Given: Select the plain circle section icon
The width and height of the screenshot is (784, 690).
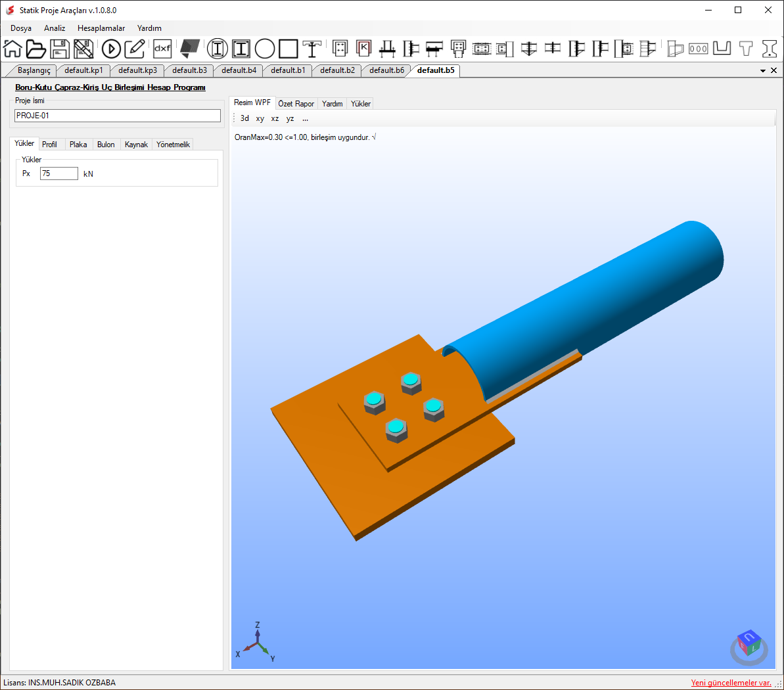Looking at the screenshot, I should click(265, 49).
